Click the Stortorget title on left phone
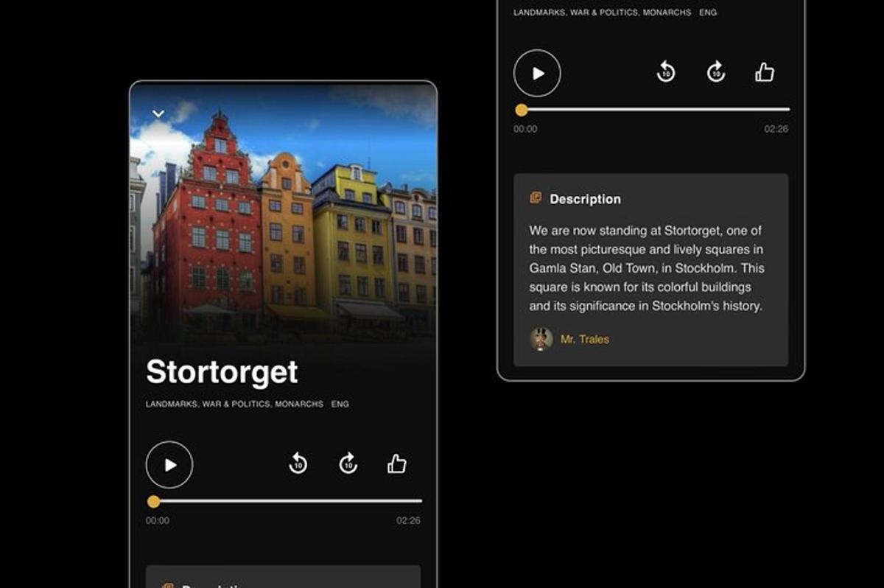Viewport: 884px width, 588px height. [x=222, y=372]
